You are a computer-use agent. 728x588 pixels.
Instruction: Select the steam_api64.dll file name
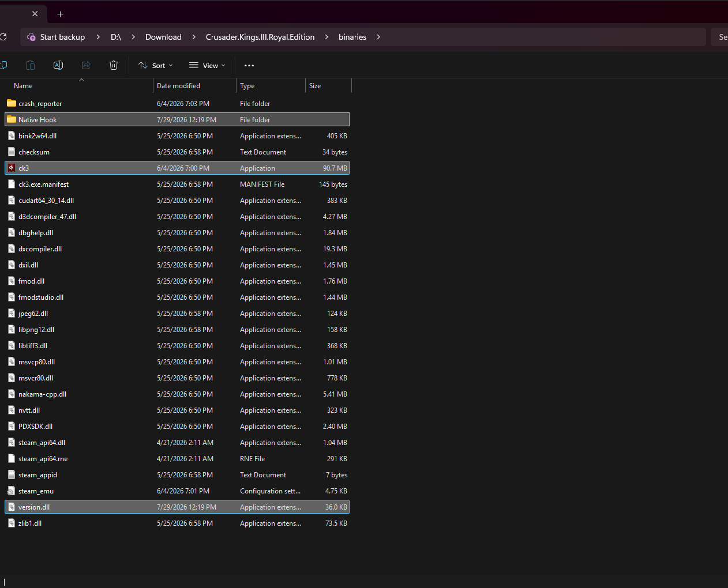[x=42, y=443]
